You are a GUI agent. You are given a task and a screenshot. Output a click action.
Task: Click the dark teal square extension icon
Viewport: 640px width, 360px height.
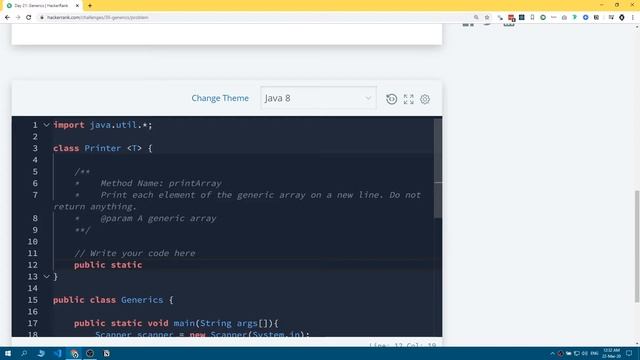click(522, 18)
